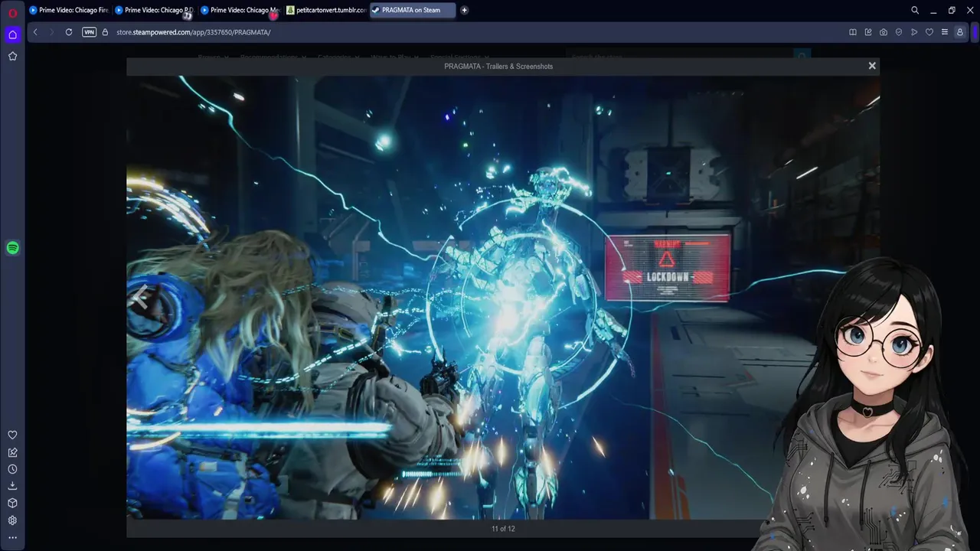Switch to Prime Video Chicago Fire tab
The width and height of the screenshot is (980, 551).
(69, 10)
